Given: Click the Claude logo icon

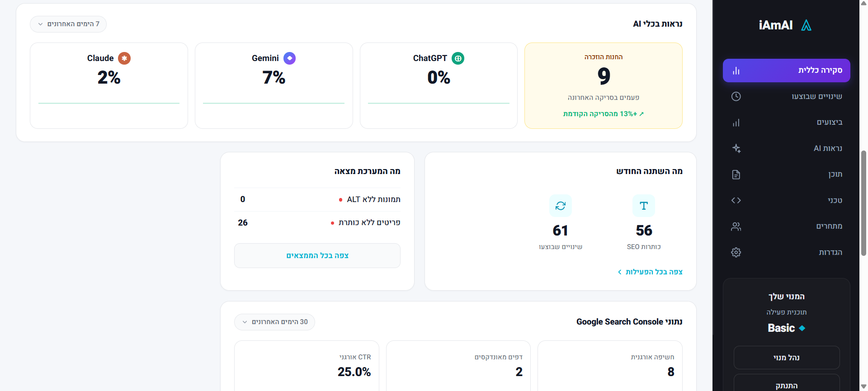Looking at the screenshot, I should tap(124, 58).
